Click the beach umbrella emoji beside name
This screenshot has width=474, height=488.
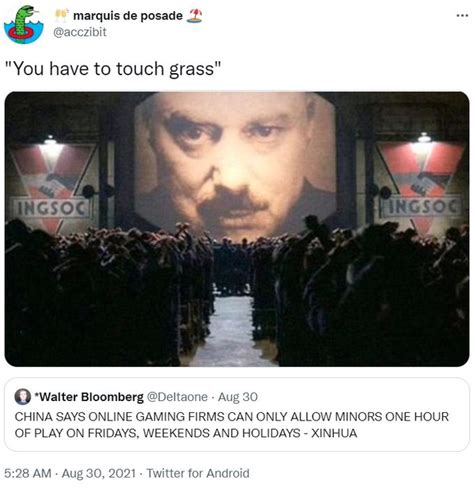point(194,16)
